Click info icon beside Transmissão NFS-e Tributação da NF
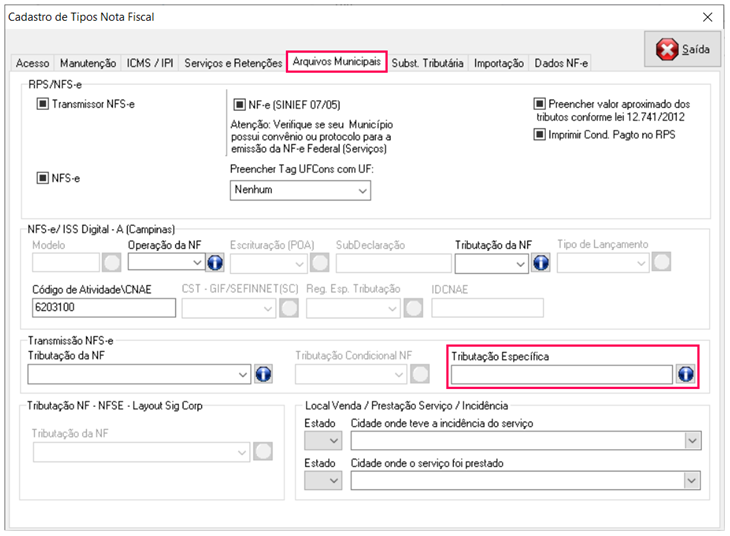Image resolution: width=730 pixels, height=536 pixels. click(264, 374)
